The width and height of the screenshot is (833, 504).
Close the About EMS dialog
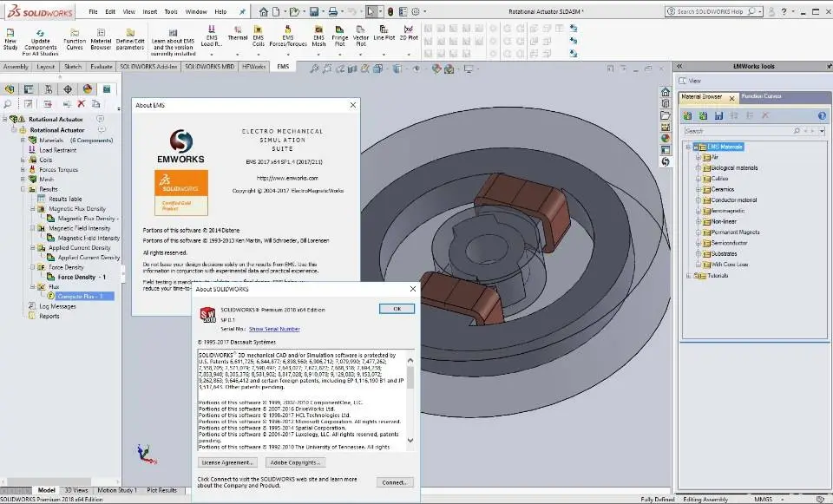point(353,105)
